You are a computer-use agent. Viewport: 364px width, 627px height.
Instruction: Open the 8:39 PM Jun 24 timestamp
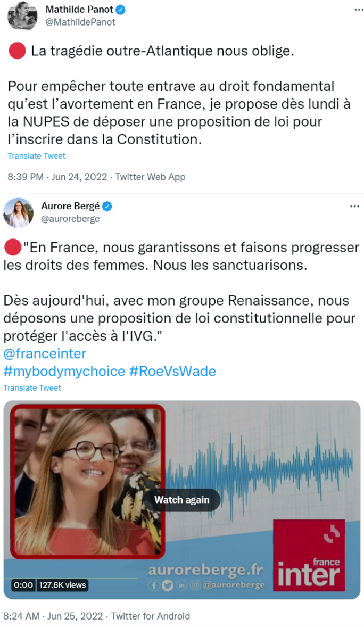[x=57, y=177]
